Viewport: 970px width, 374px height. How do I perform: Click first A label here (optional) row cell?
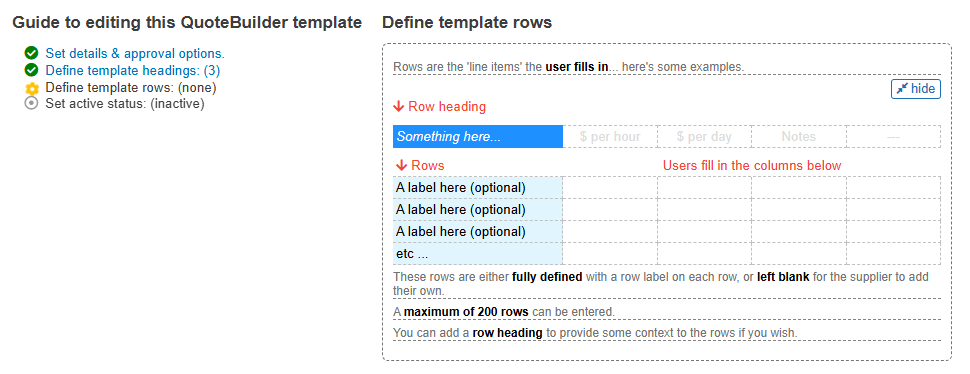[x=478, y=187]
